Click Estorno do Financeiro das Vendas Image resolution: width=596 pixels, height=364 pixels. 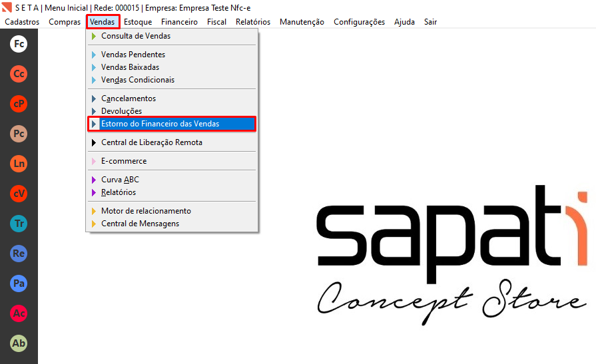(x=172, y=124)
